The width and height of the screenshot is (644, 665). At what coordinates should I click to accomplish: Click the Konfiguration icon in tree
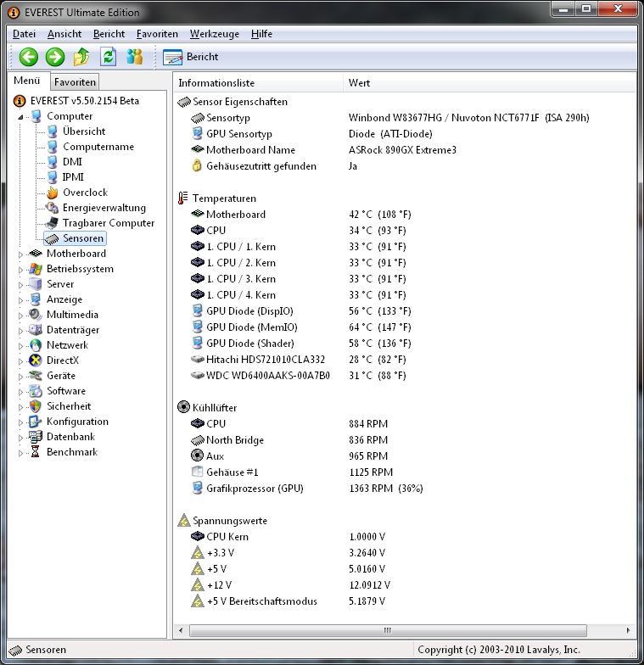(36, 422)
